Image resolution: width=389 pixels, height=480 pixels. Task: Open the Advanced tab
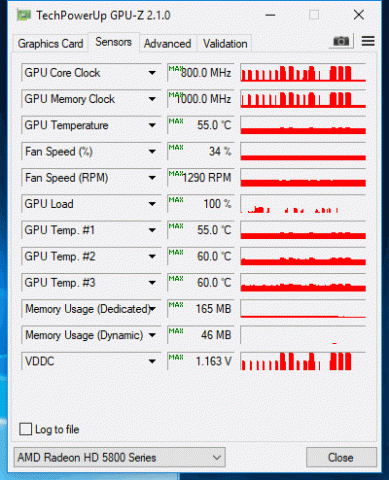[x=167, y=43]
